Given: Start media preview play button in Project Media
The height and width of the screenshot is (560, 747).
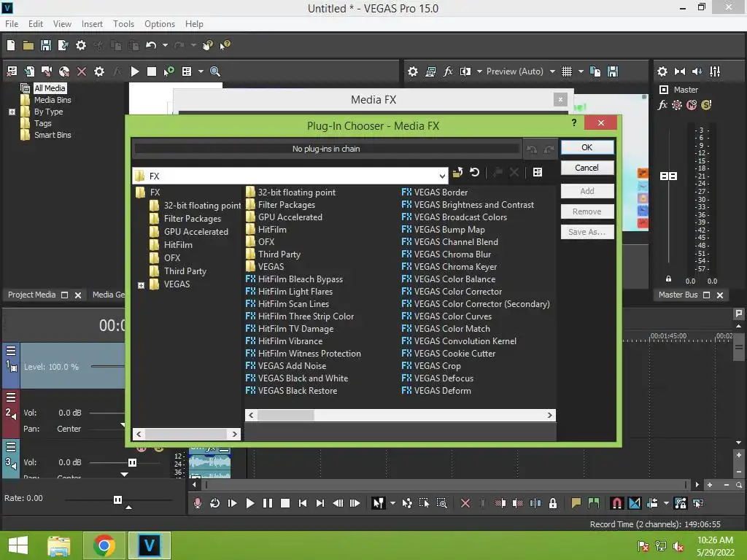Looking at the screenshot, I should [135, 71].
